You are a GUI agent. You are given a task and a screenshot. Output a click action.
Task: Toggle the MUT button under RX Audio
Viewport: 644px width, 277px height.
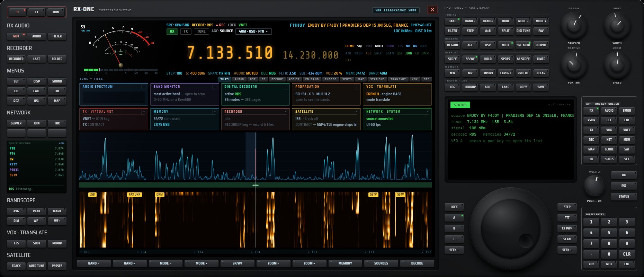pyautogui.click(x=16, y=36)
